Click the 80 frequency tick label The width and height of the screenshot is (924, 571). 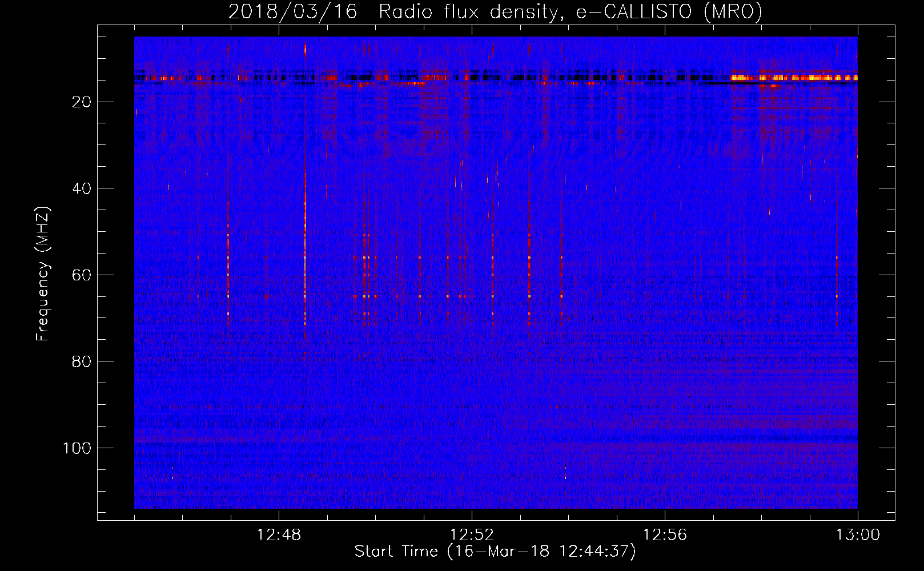82,361
